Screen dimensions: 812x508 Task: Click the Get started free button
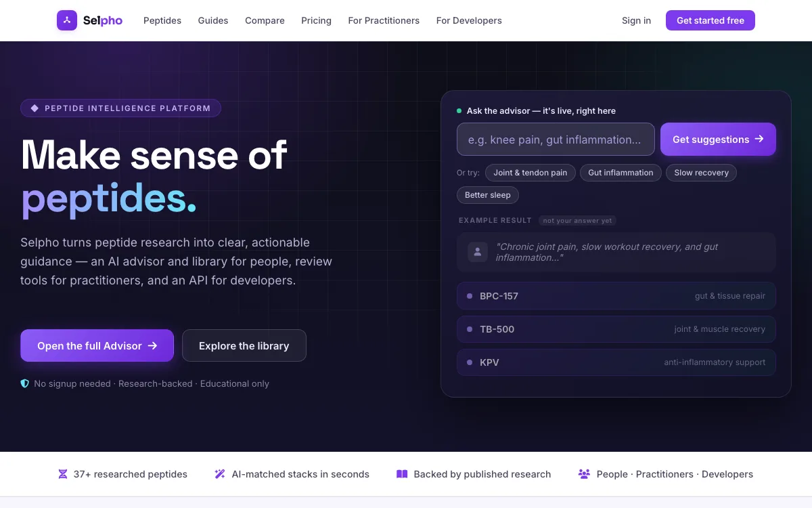coord(710,20)
